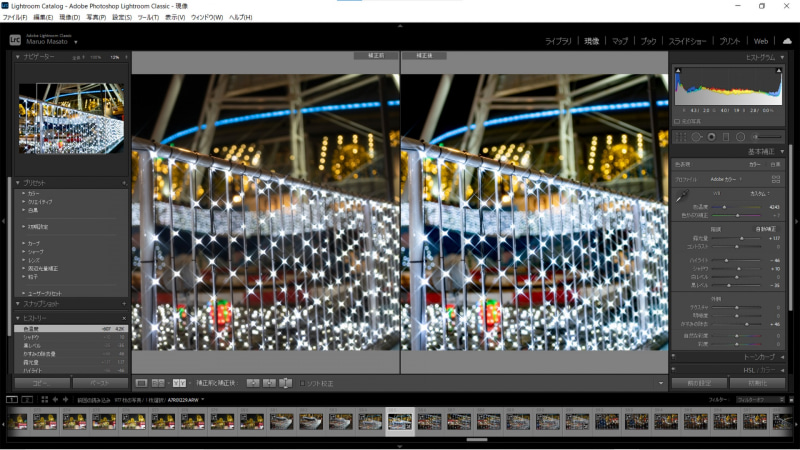Toggle highlight clipping triangle in histogram
Viewport: 800px width, 450px height.
coord(779,70)
